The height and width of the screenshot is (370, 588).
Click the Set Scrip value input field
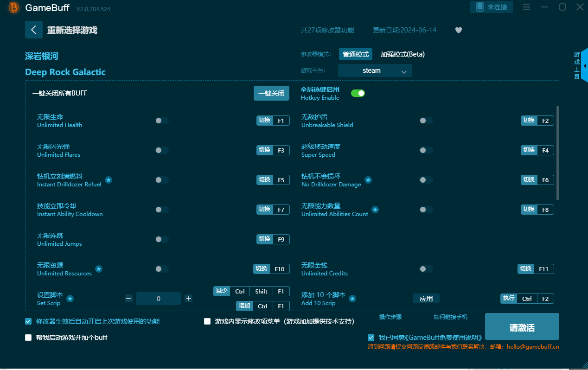tap(159, 299)
